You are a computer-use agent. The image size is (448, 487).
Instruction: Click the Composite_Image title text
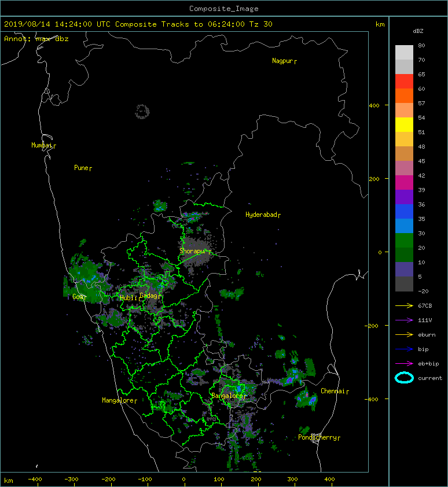coord(224,9)
